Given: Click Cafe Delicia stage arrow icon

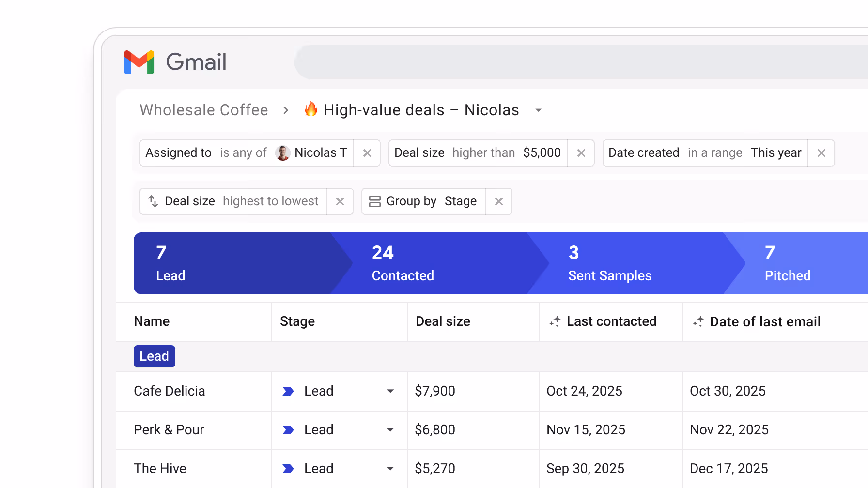Looking at the screenshot, I should 288,391.
